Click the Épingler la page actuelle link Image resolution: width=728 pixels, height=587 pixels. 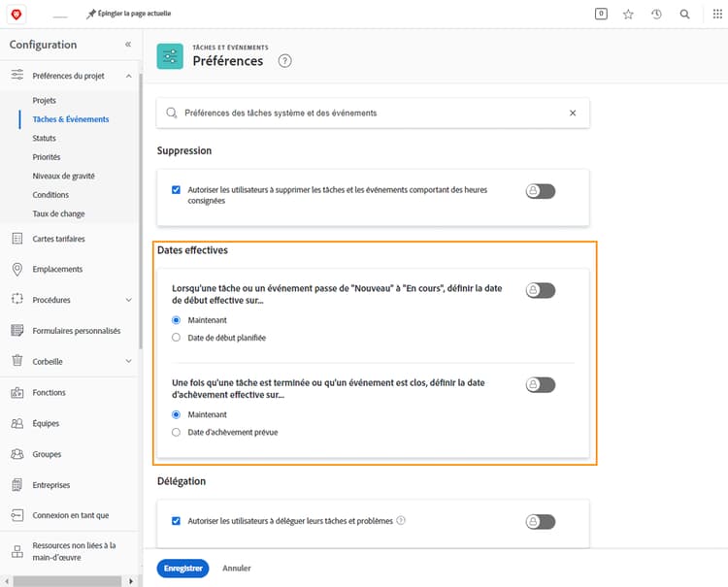click(x=134, y=14)
